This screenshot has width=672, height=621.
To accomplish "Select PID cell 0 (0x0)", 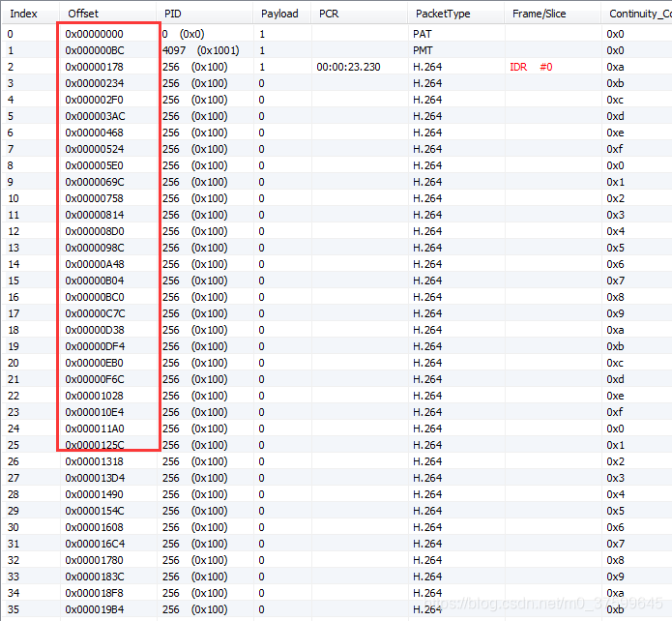I will (183, 34).
